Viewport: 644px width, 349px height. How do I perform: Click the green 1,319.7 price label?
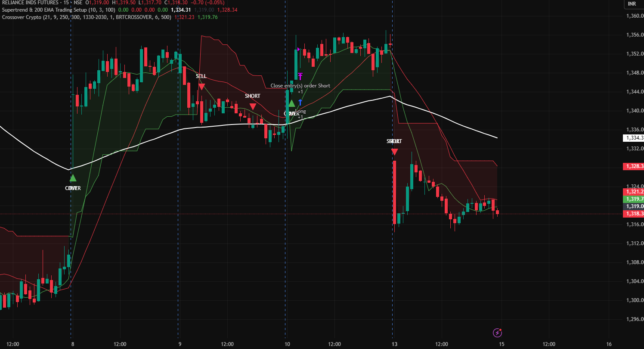pos(633,199)
